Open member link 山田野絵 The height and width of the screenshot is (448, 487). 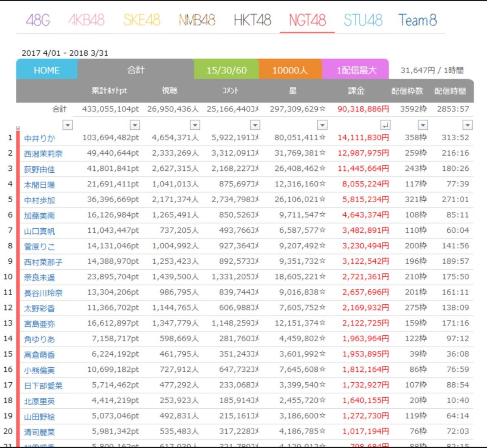click(39, 416)
